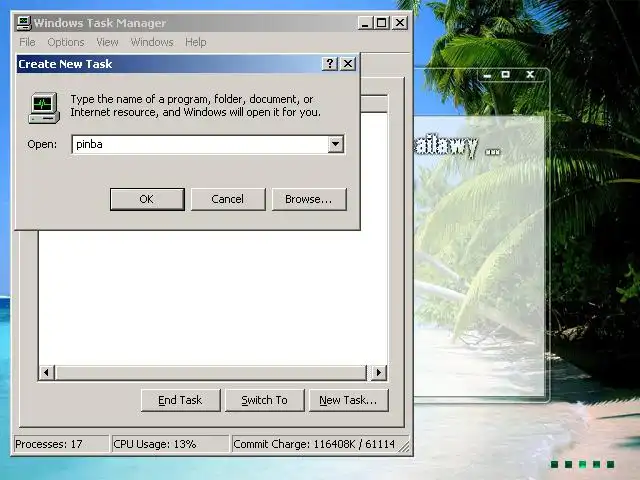The height and width of the screenshot is (480, 640).
Task: Close the Create New Task dialog
Action: [348, 64]
